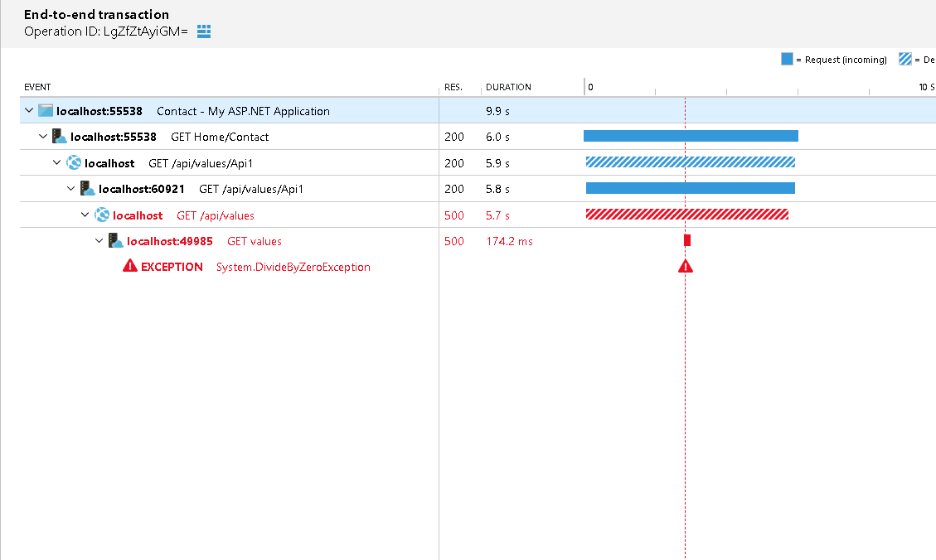This screenshot has height=560, width=936.
Task: Collapse the GET Home/Contact row chevron
Action: 42,135
